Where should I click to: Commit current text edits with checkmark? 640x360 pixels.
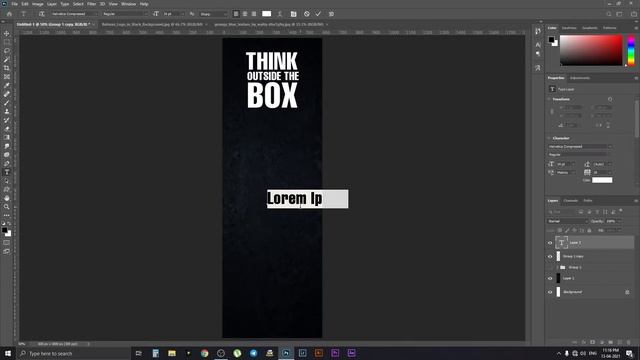[318, 14]
